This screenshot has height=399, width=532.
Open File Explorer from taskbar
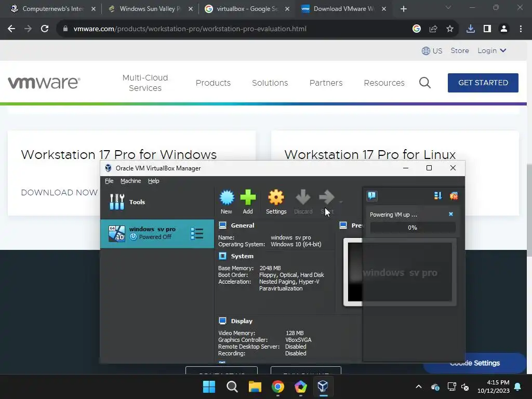tap(255, 387)
